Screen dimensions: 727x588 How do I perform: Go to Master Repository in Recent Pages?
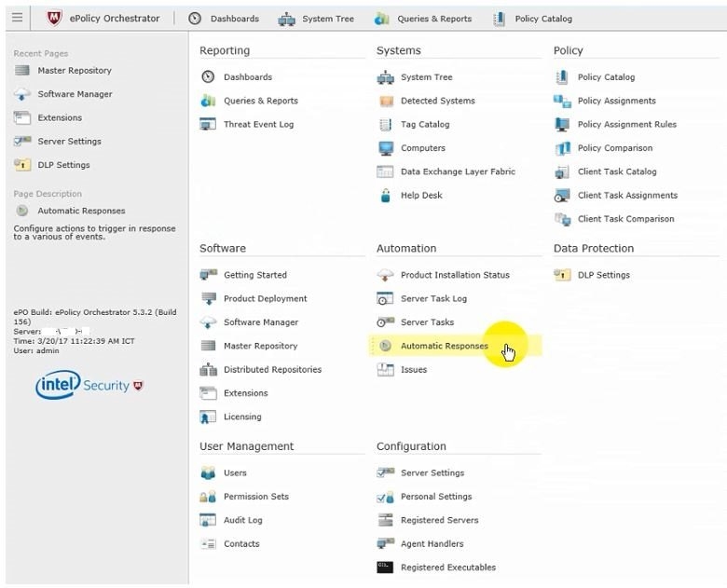tap(75, 71)
